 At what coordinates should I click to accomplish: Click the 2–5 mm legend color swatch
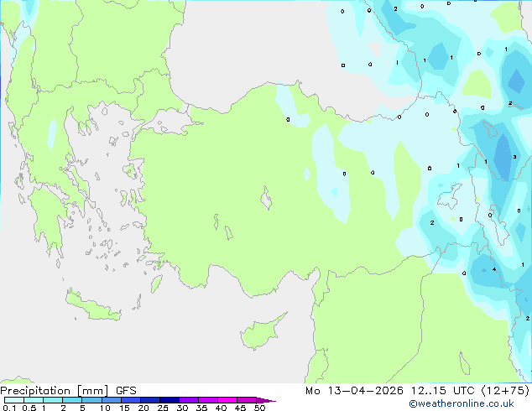(72, 400)
